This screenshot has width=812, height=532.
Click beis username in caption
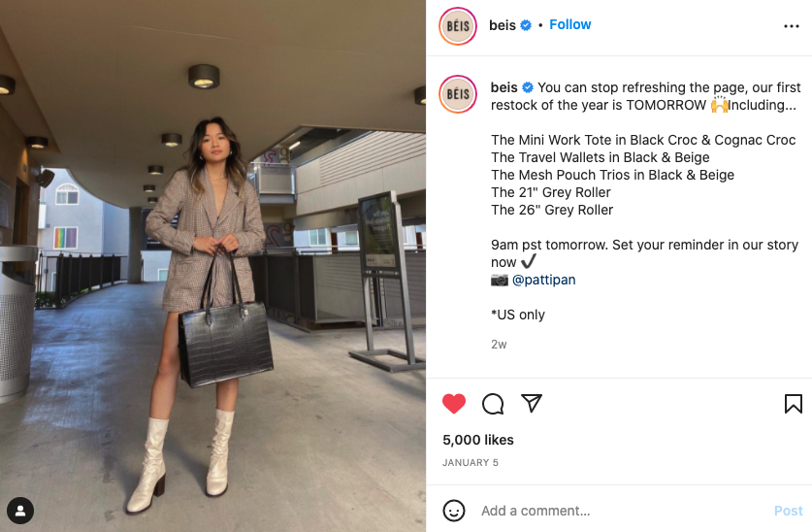(x=503, y=87)
